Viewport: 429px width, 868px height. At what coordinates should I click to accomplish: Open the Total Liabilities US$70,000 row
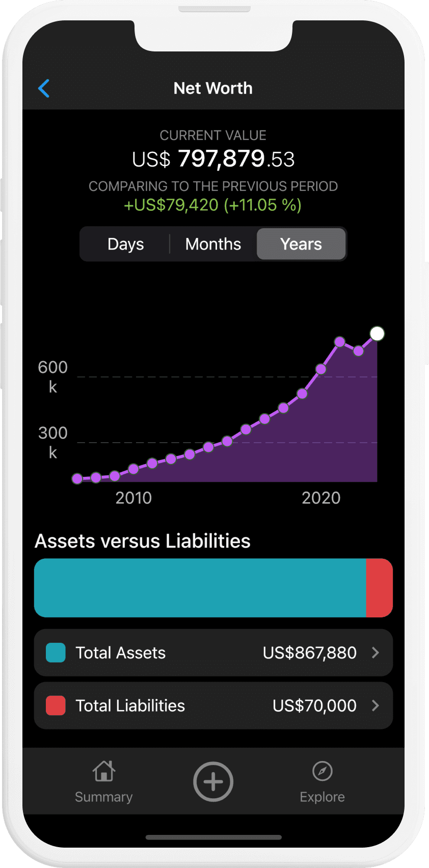pos(213,706)
